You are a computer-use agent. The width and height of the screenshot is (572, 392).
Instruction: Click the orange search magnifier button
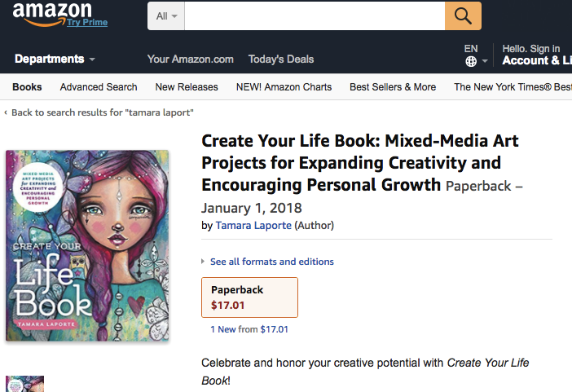(463, 15)
